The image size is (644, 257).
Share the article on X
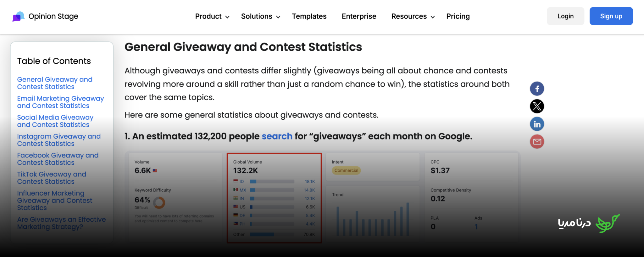[537, 106]
